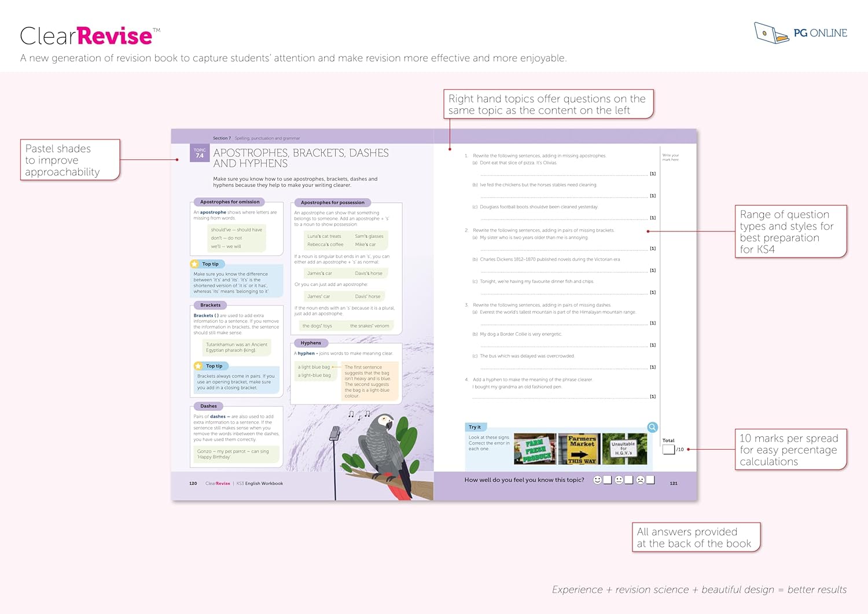
Task: Click 'Section 7 Spelling, punctuation and grammar' header
Action: 256,138
